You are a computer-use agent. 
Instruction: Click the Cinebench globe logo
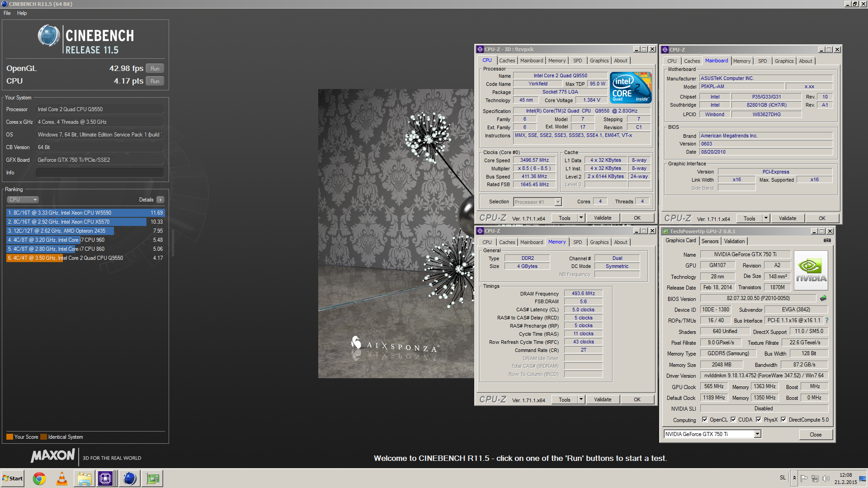48,36
